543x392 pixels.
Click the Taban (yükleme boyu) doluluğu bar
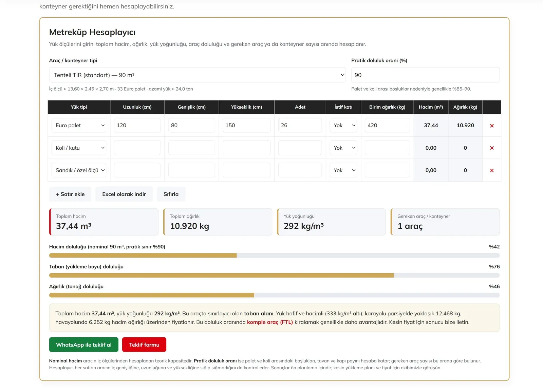(274, 275)
